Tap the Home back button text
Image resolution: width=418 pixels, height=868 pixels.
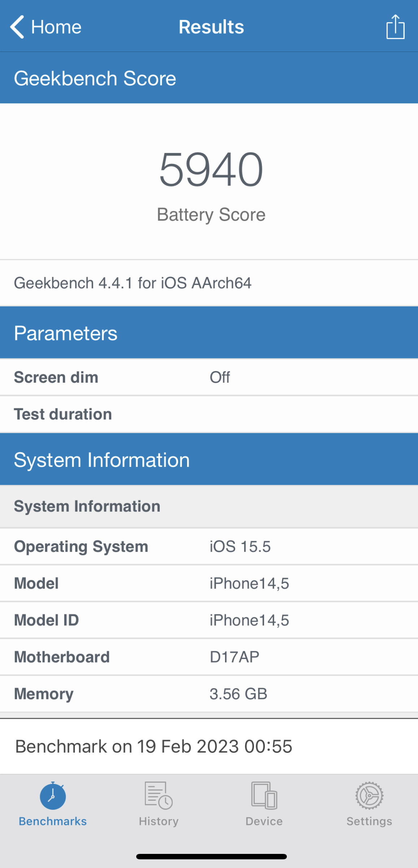(56, 27)
